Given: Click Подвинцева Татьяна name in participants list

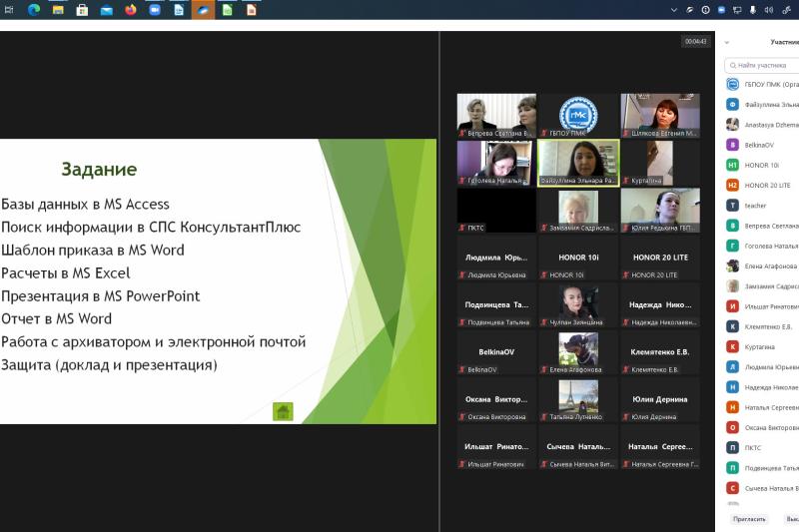Looking at the screenshot, I should 771,468.
